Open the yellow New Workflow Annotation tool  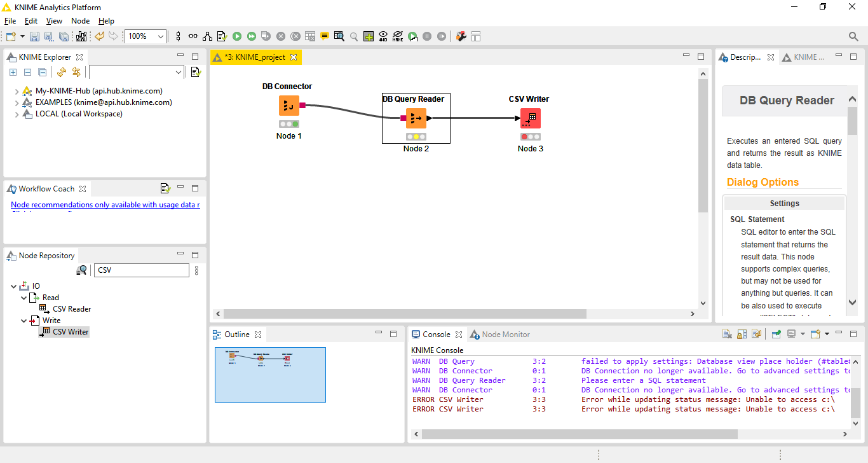click(x=325, y=36)
